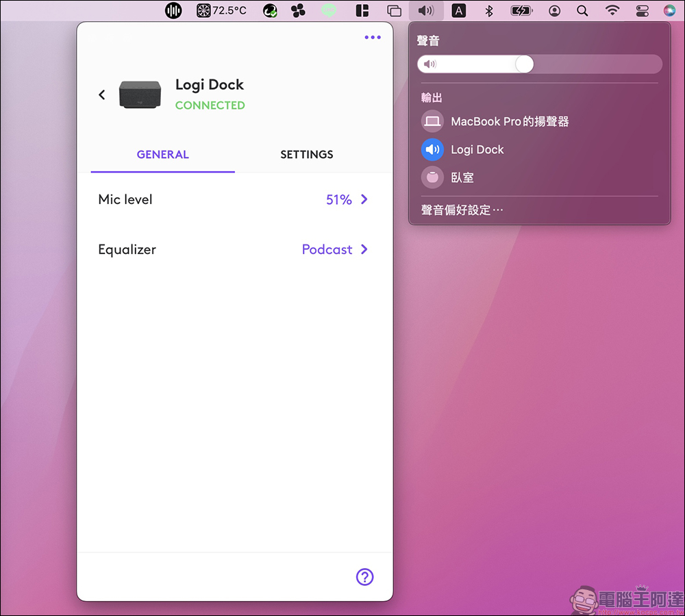Image resolution: width=685 pixels, height=616 pixels.
Task: Choose the 臥室 HomePod output
Action: coord(462,178)
